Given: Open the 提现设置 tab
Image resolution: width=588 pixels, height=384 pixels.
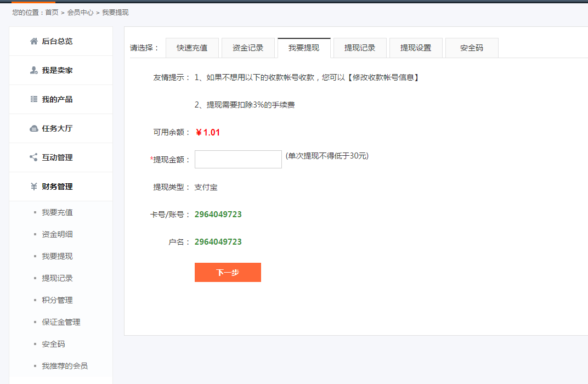Looking at the screenshot, I should tap(416, 48).
